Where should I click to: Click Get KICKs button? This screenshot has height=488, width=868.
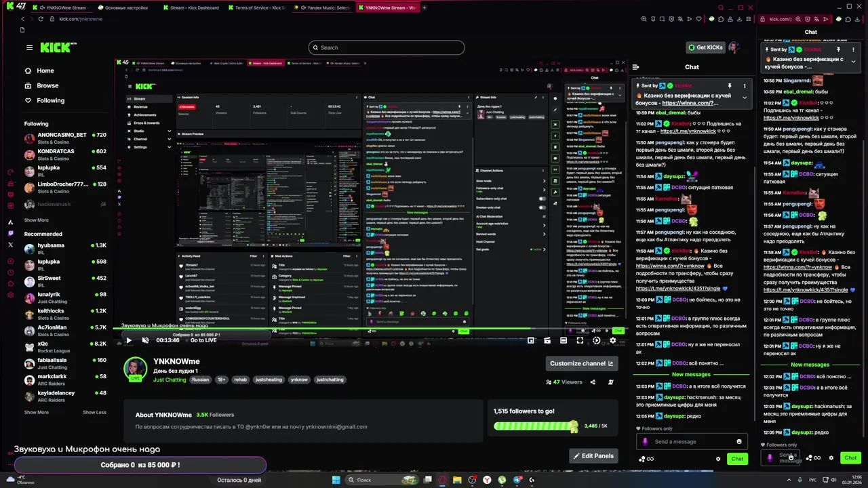(x=705, y=47)
